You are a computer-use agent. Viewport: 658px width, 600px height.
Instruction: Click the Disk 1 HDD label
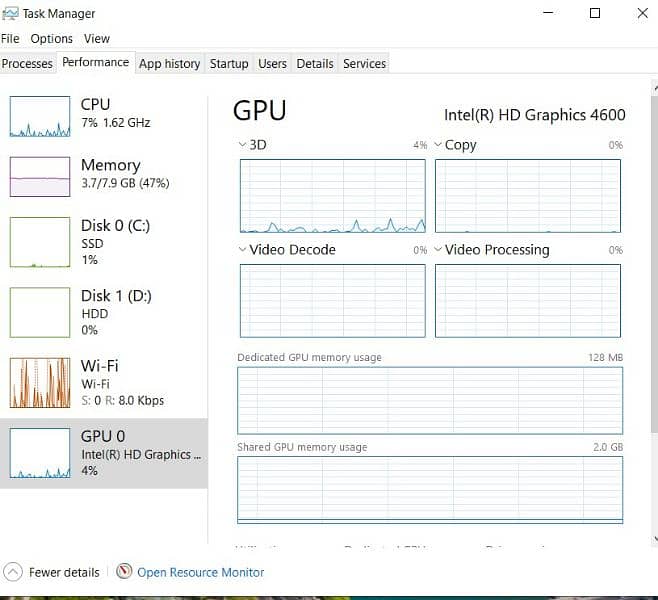[95, 313]
